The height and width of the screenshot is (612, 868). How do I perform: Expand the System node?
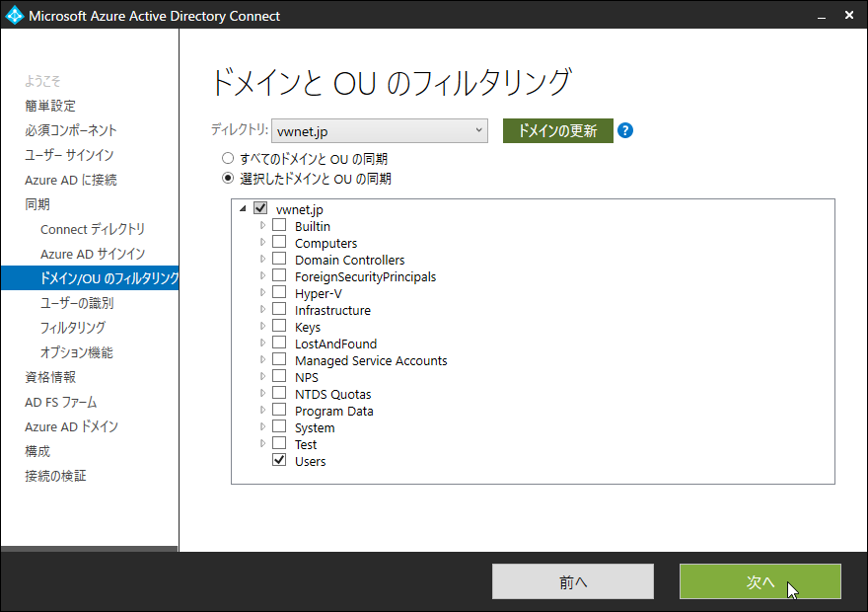[x=263, y=427]
